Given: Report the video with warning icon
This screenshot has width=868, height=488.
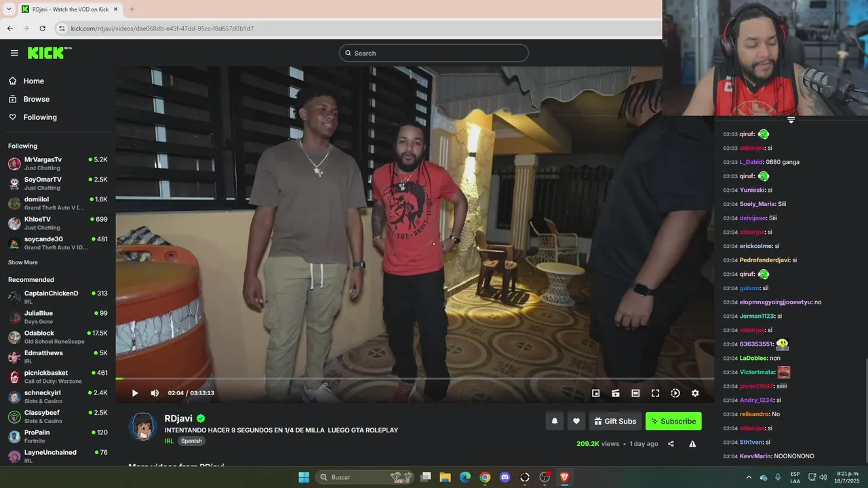Looking at the screenshot, I should (692, 444).
